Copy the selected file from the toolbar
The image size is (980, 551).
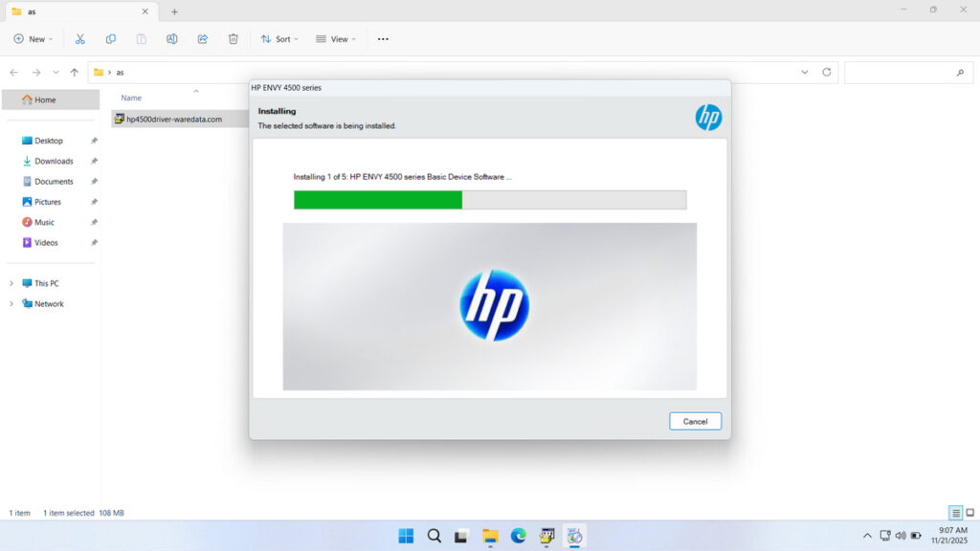111,38
